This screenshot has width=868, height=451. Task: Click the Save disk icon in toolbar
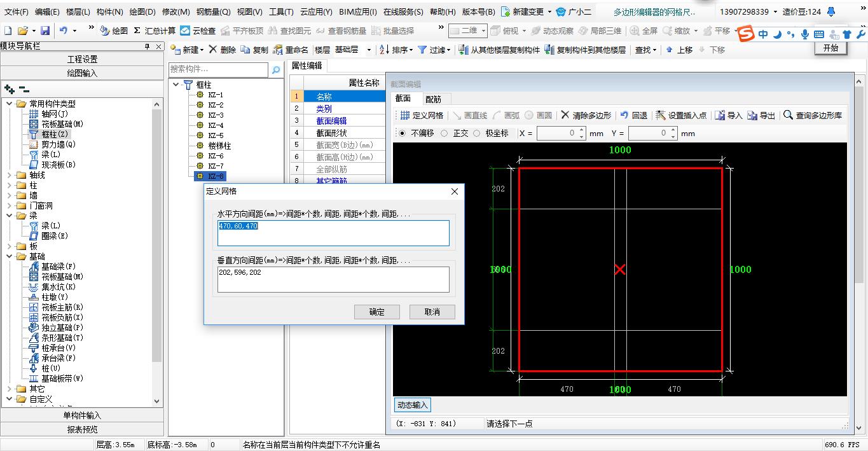pyautogui.click(x=45, y=31)
